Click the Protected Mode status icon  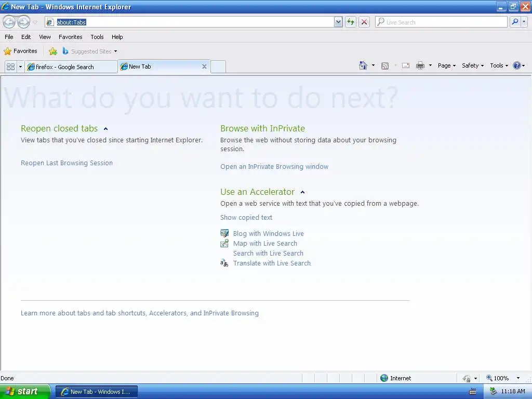tap(467, 378)
